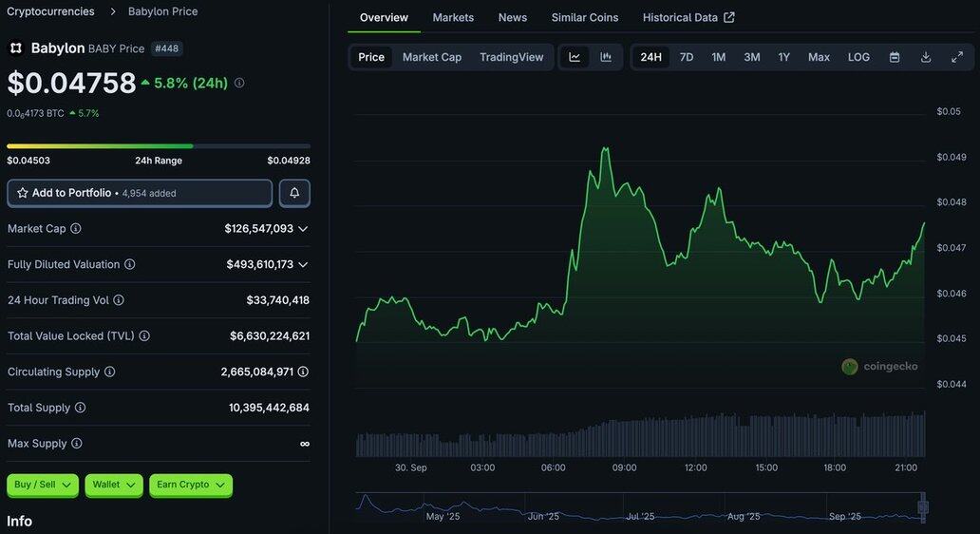
Task: Switch to the Markets tab
Action: click(x=453, y=17)
